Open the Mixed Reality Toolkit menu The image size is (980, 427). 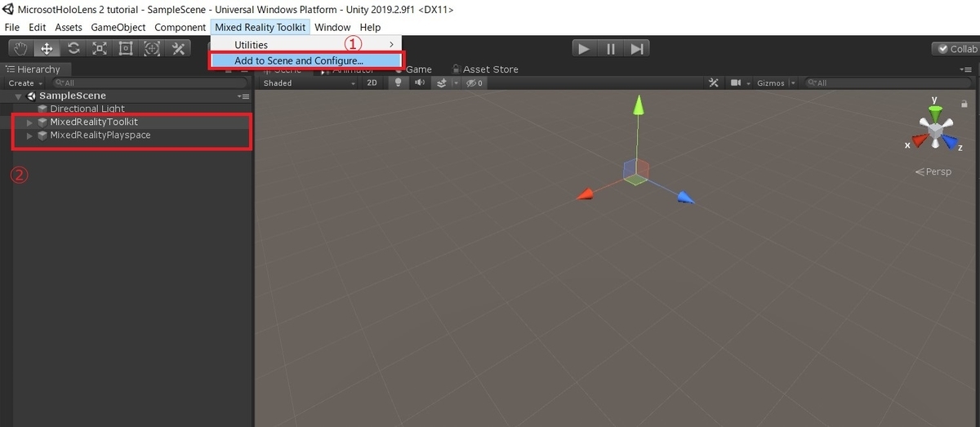pyautogui.click(x=261, y=27)
